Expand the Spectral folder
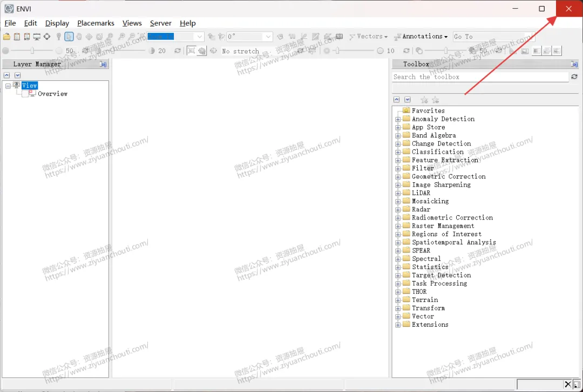The height and width of the screenshot is (392, 583). point(398,259)
